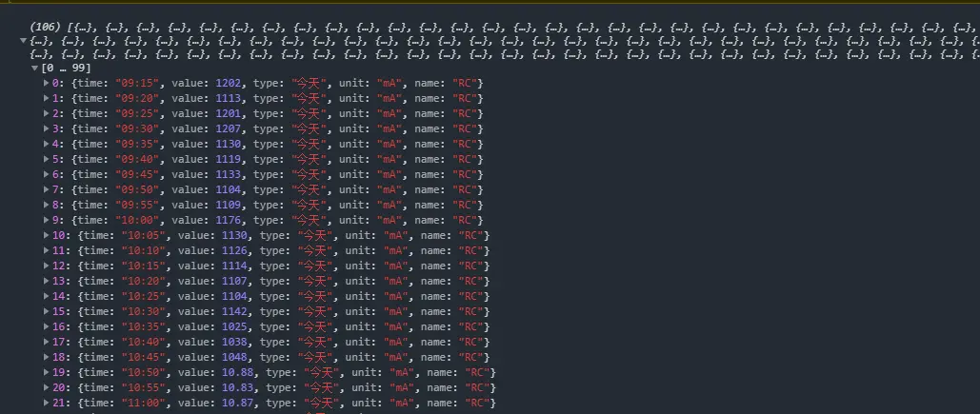
Task: Expand entry 5 with time 09:40
Action: 47,159
